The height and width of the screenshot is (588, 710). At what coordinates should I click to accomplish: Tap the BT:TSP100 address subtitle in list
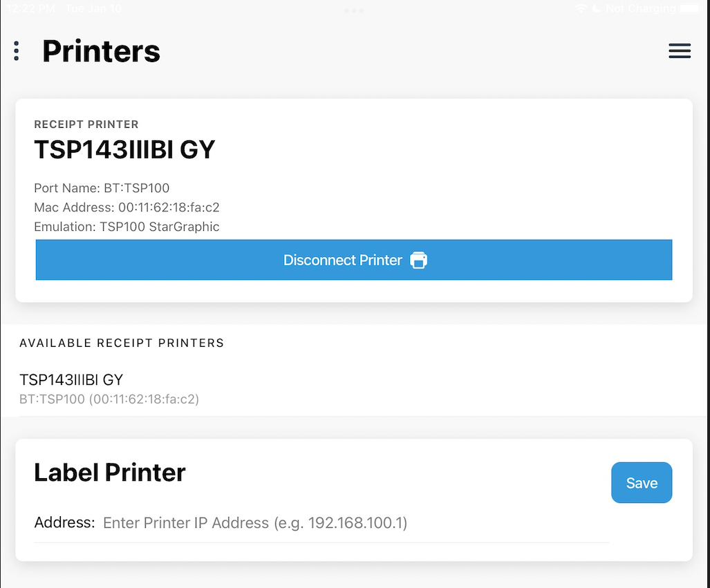(x=109, y=399)
